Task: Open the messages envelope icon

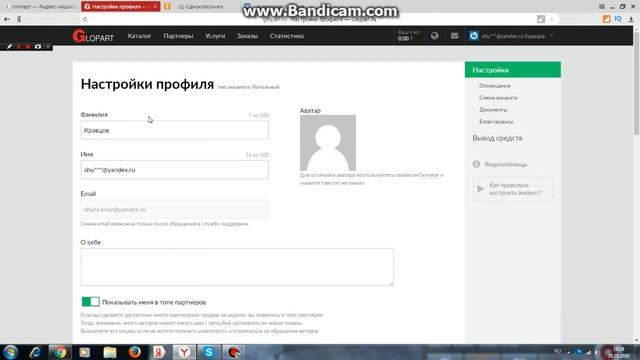Action: click(x=454, y=36)
